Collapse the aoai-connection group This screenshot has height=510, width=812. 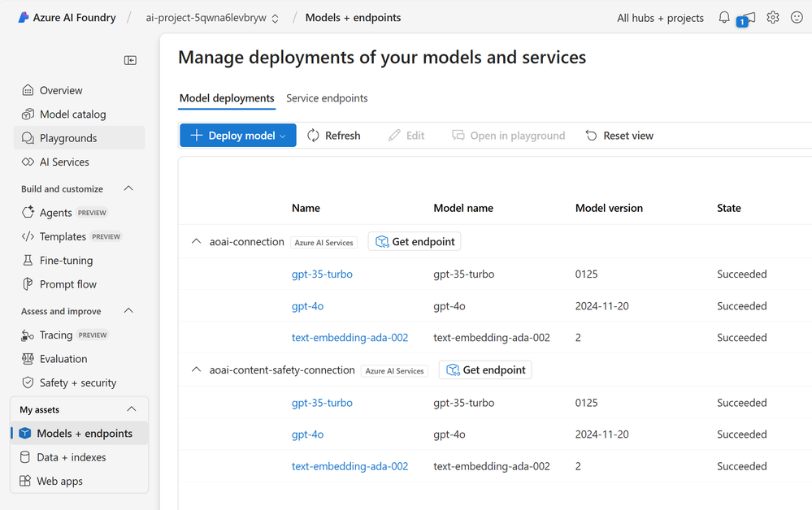pyautogui.click(x=196, y=241)
